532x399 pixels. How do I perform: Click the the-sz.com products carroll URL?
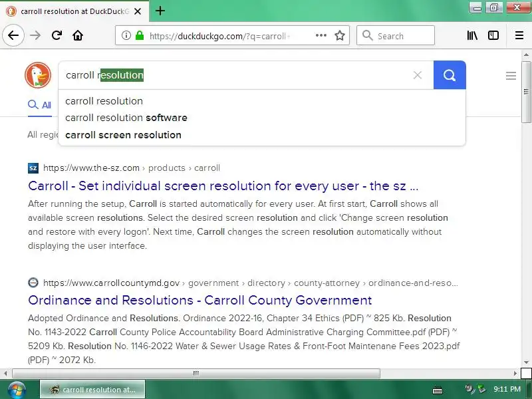[x=132, y=168]
